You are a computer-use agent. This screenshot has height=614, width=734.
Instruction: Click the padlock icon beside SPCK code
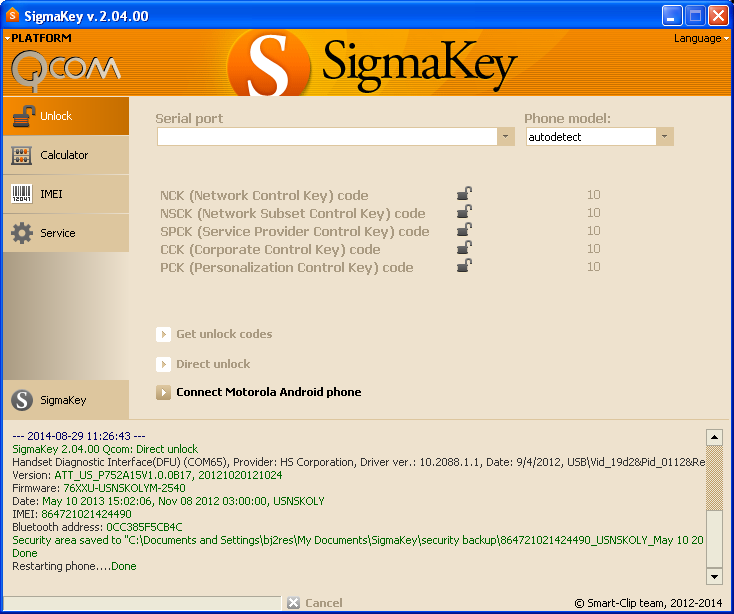pyautogui.click(x=464, y=231)
